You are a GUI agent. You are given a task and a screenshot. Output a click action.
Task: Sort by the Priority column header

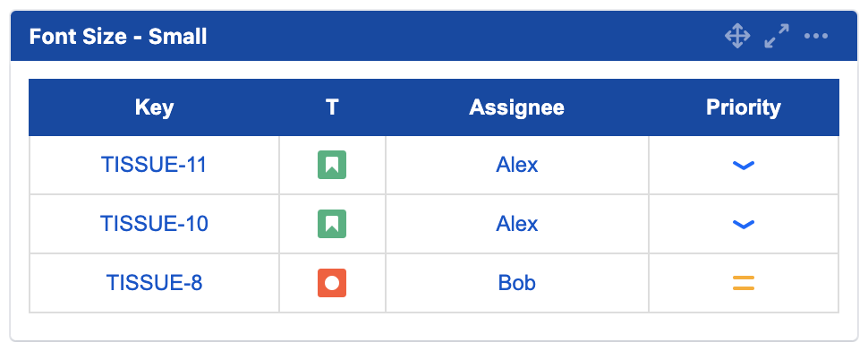point(744,107)
